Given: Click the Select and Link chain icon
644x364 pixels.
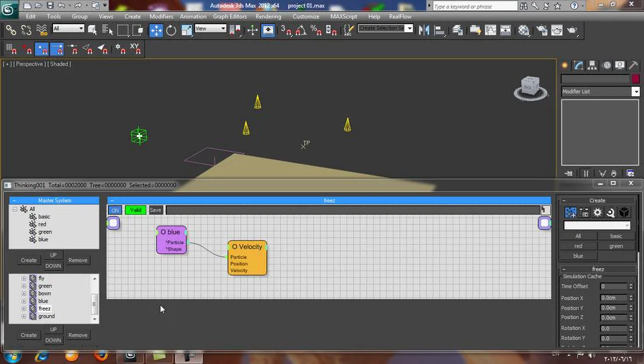Looking at the screenshot, I should point(11,30).
